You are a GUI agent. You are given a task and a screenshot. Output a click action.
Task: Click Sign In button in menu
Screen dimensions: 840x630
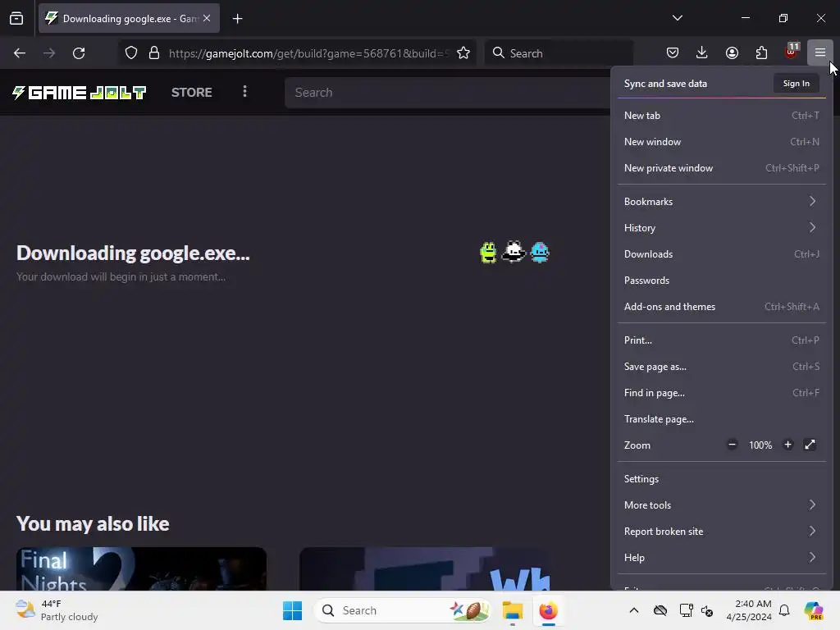[796, 83]
